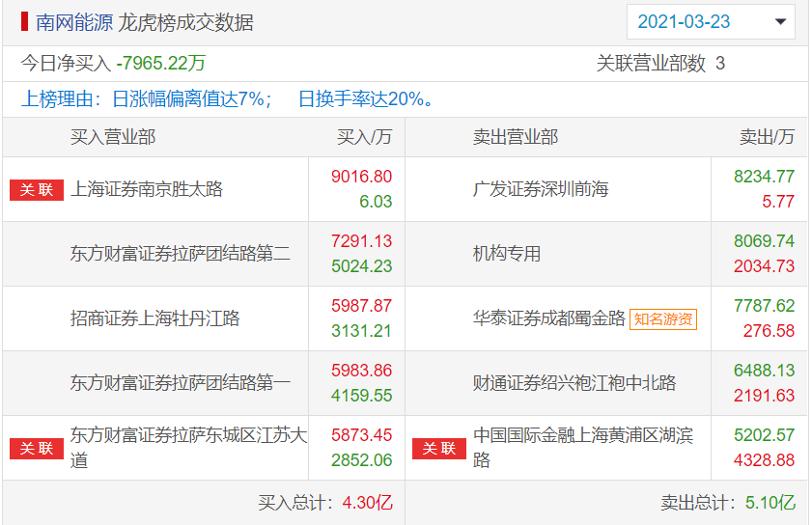Click the dropdown arrow beside the date
812x525 pixels.
pos(779,22)
